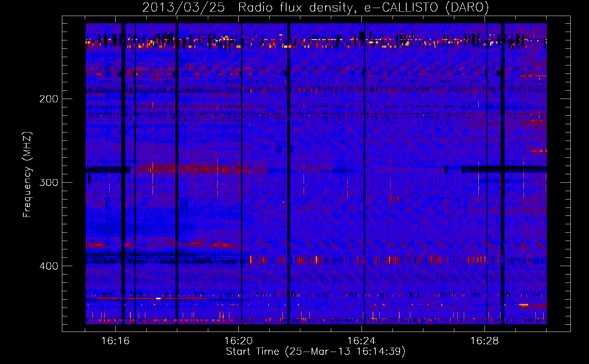Click the '200' frequency tick label
Screen dimensions: 589x364
click(x=48, y=99)
